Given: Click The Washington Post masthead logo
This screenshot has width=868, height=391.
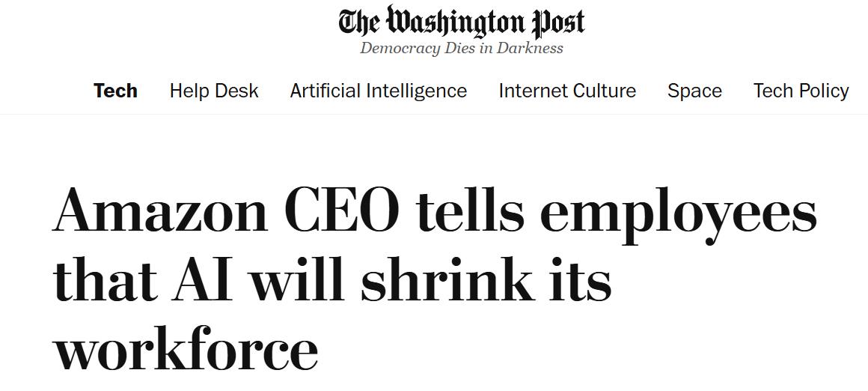Looking at the screenshot, I should [461, 22].
